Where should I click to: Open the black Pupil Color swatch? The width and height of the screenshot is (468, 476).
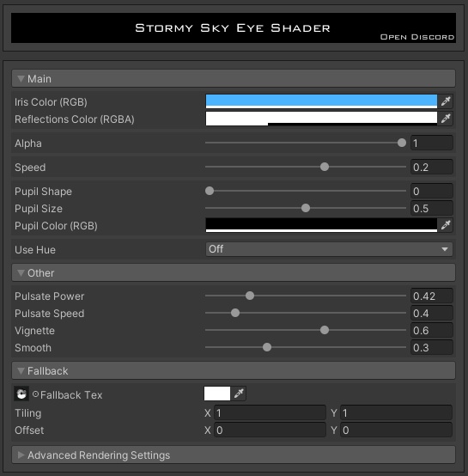click(321, 225)
